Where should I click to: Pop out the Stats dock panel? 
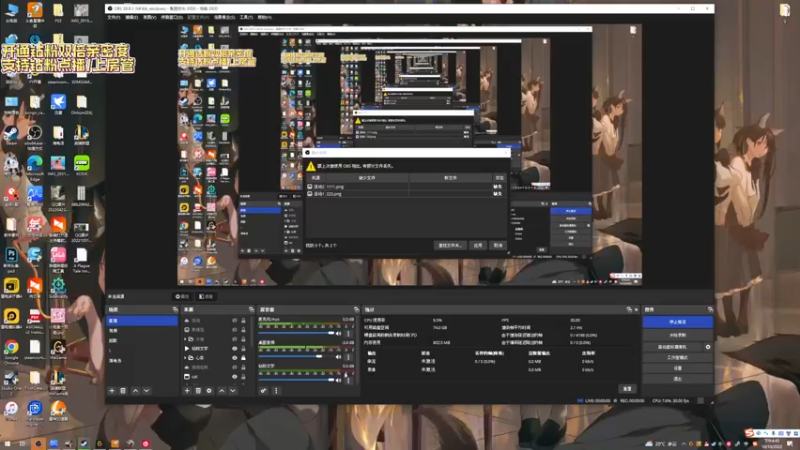pyautogui.click(x=629, y=310)
